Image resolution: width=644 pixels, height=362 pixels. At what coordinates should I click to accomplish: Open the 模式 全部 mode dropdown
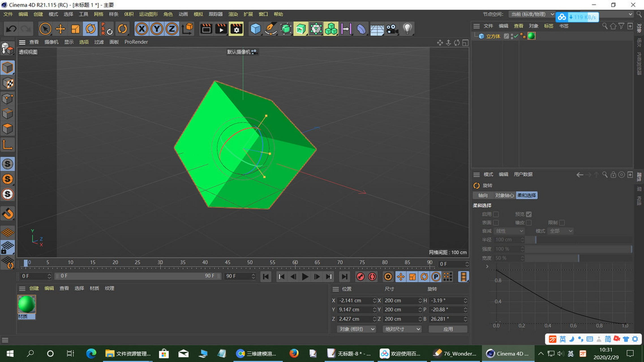pyautogui.click(x=561, y=231)
